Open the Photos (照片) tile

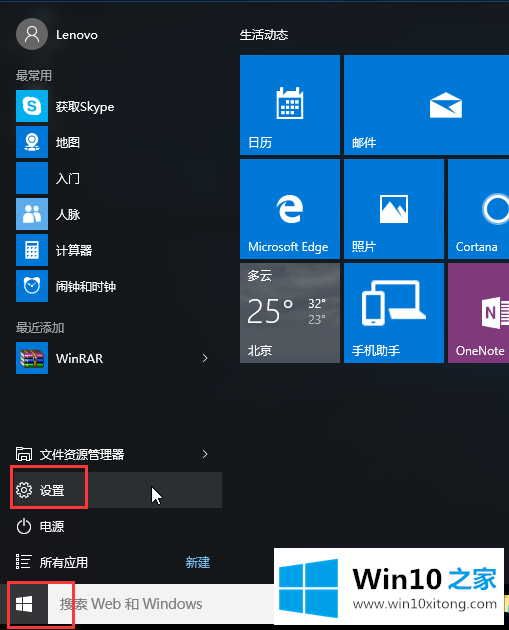(x=394, y=209)
